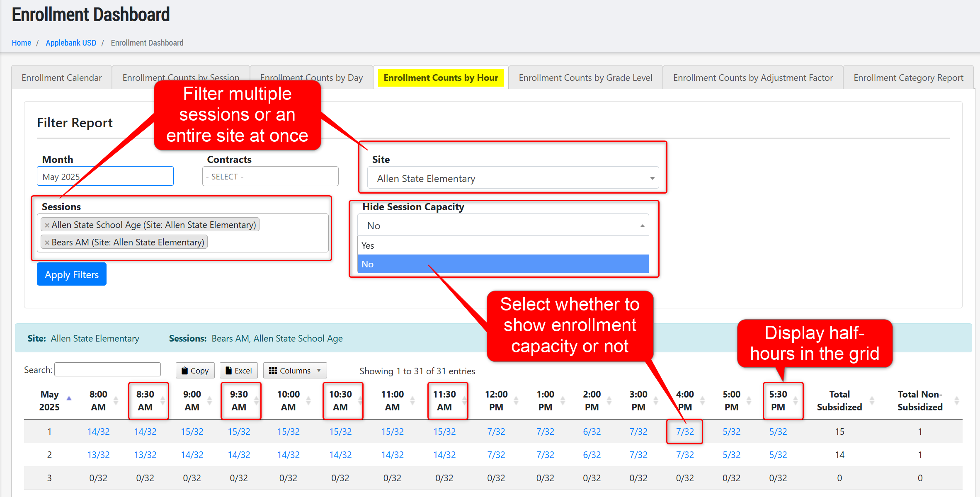This screenshot has height=497, width=980.
Task: Open Enrollment Category Report tab
Action: pos(908,78)
